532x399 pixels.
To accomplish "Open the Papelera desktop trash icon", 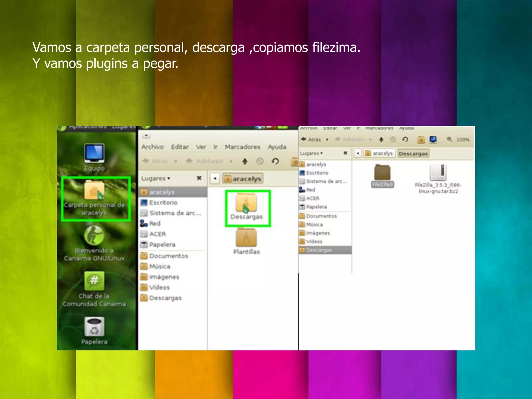I will coord(94,331).
